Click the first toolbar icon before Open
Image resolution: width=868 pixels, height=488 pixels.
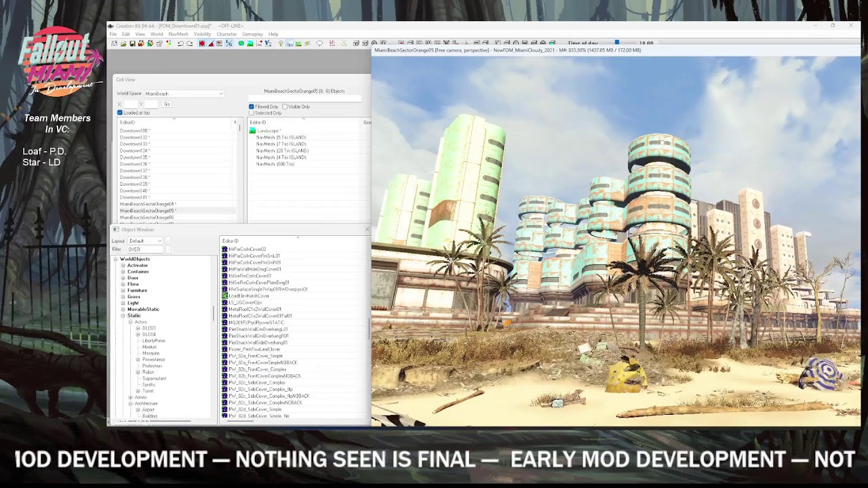[x=115, y=43]
